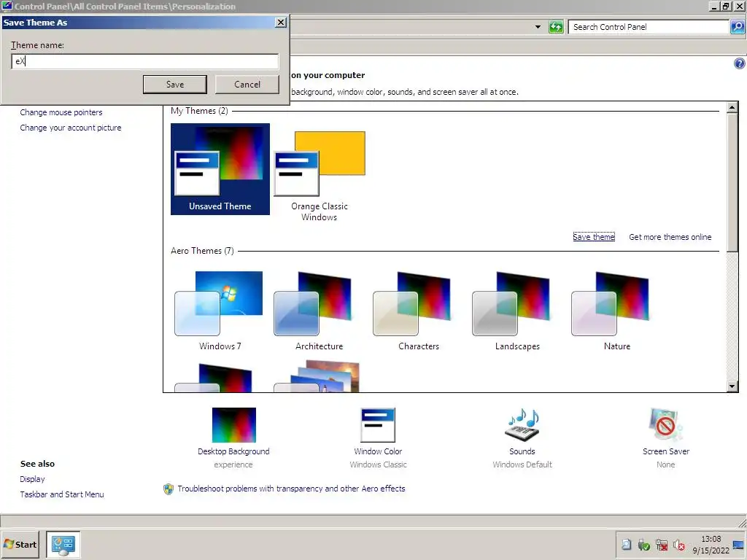747x560 pixels.
Task: Click 'Windows Classic' text under Window Color
Action: (x=379, y=464)
